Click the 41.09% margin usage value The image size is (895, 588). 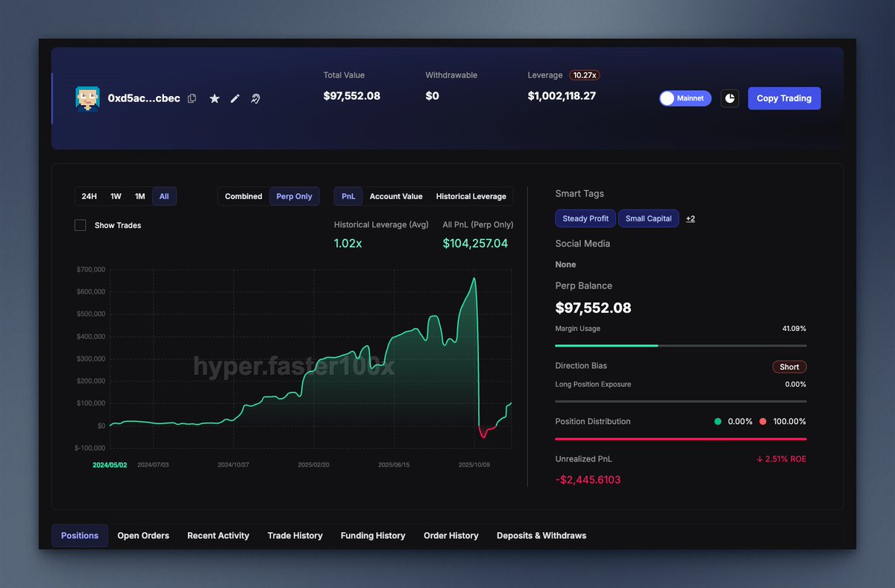click(x=794, y=329)
